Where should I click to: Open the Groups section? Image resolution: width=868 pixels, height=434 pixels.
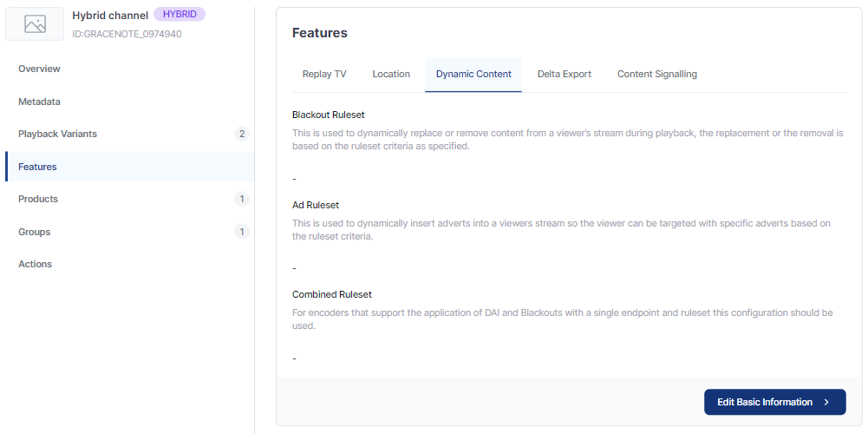click(35, 232)
